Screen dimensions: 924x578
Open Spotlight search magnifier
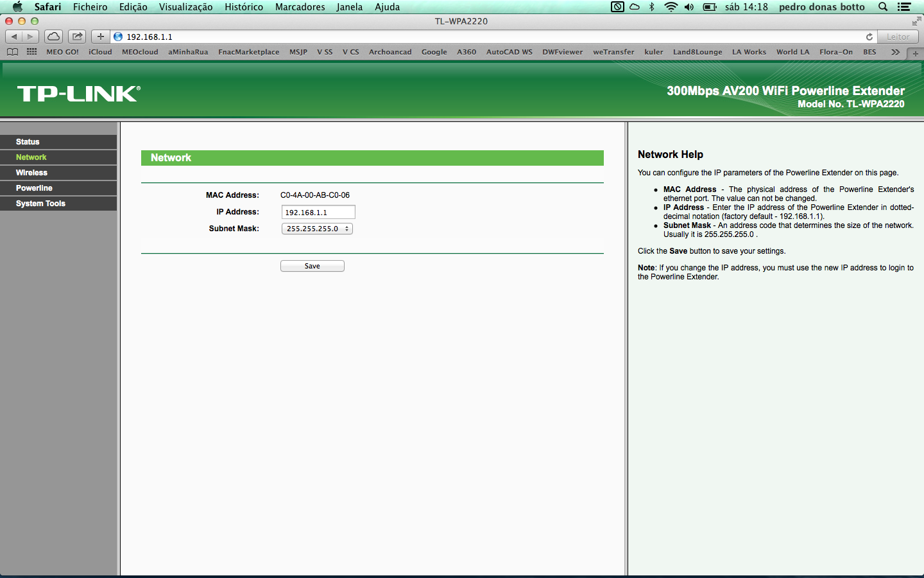pos(883,7)
